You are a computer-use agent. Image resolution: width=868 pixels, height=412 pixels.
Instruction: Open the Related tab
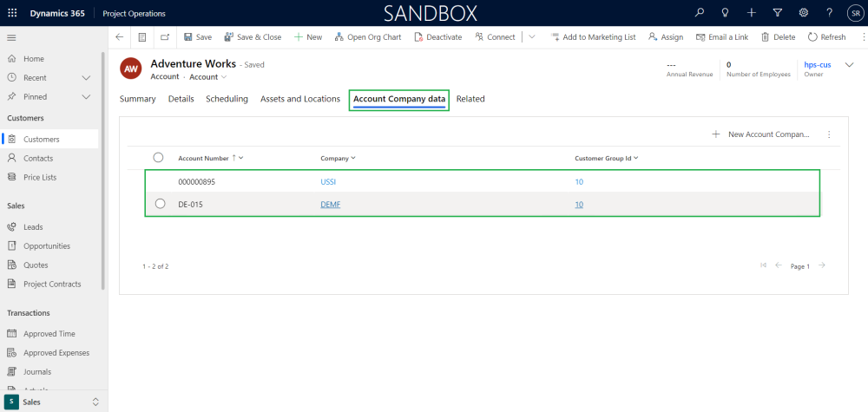[x=470, y=99]
